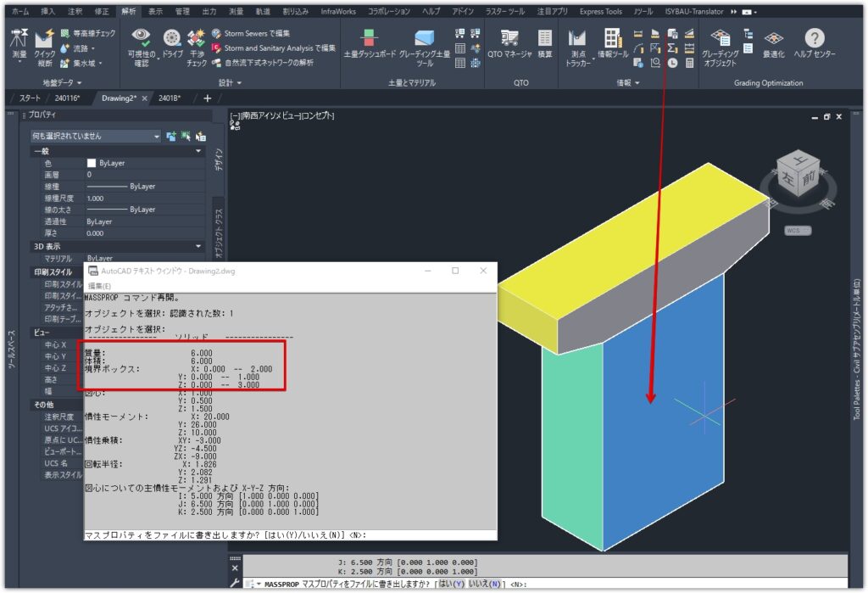Click the select objects icon in properties palette

point(186,136)
